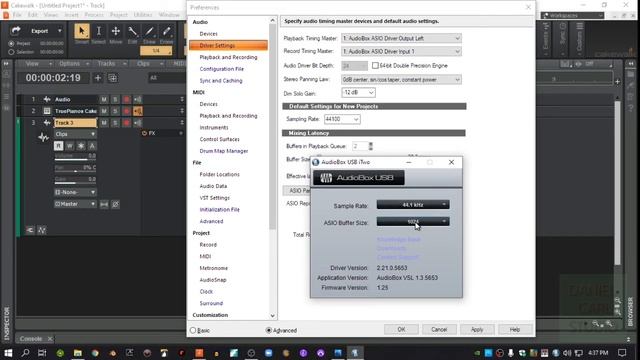Select Basic preferences radio button
Viewport: 640px width, 360px height.
(x=193, y=330)
